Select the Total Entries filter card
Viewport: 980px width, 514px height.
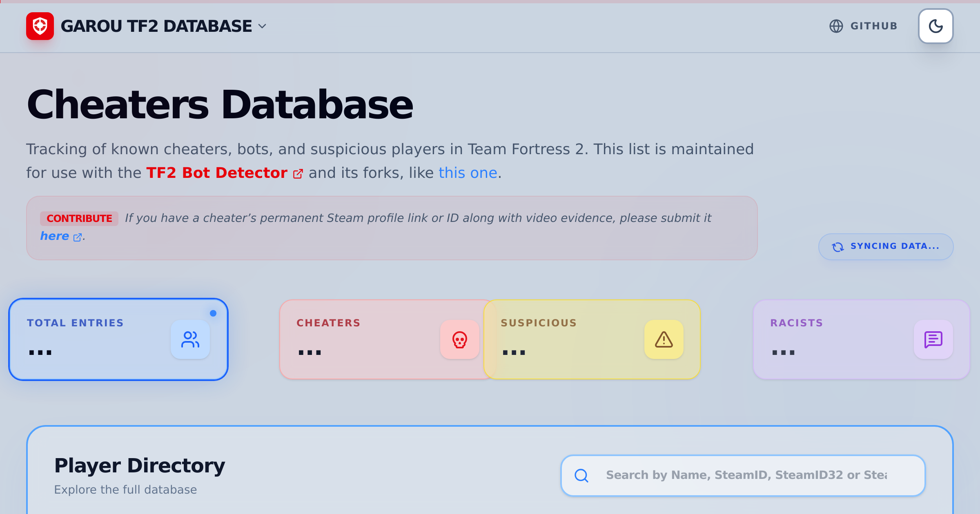click(x=118, y=339)
